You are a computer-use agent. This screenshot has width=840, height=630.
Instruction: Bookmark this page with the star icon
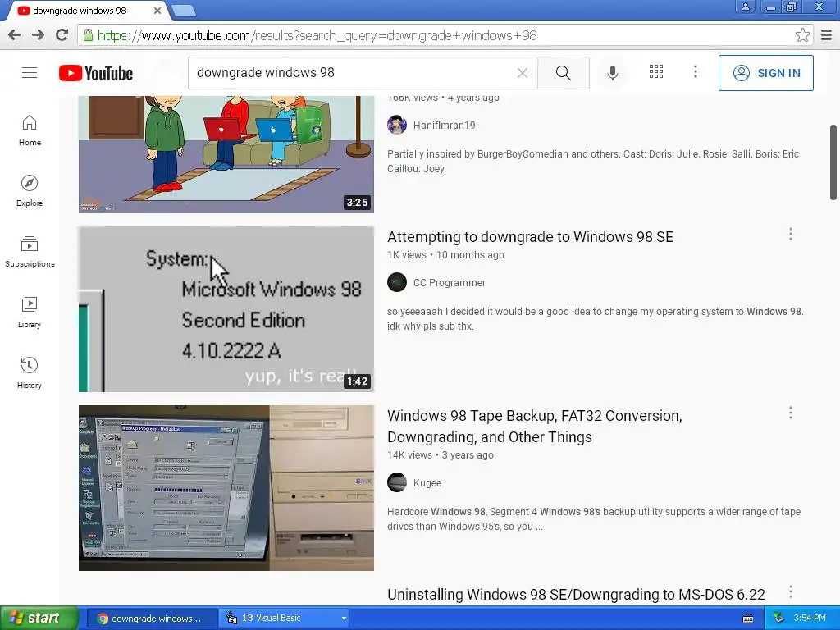[802, 35]
